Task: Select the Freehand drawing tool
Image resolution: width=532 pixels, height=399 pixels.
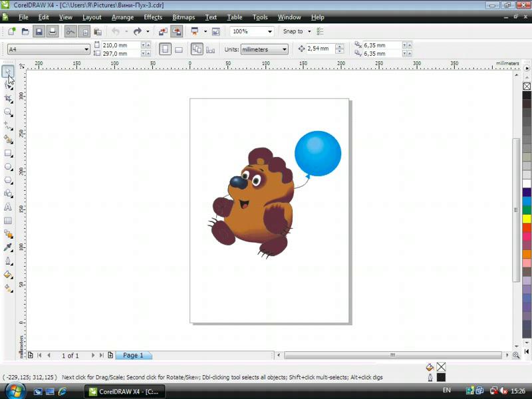Action: pos(8,126)
